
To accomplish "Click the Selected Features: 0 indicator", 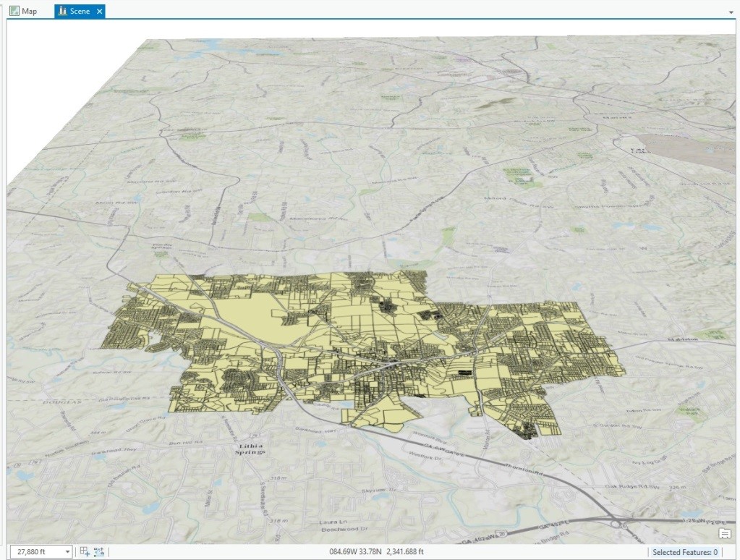I will coord(684,552).
